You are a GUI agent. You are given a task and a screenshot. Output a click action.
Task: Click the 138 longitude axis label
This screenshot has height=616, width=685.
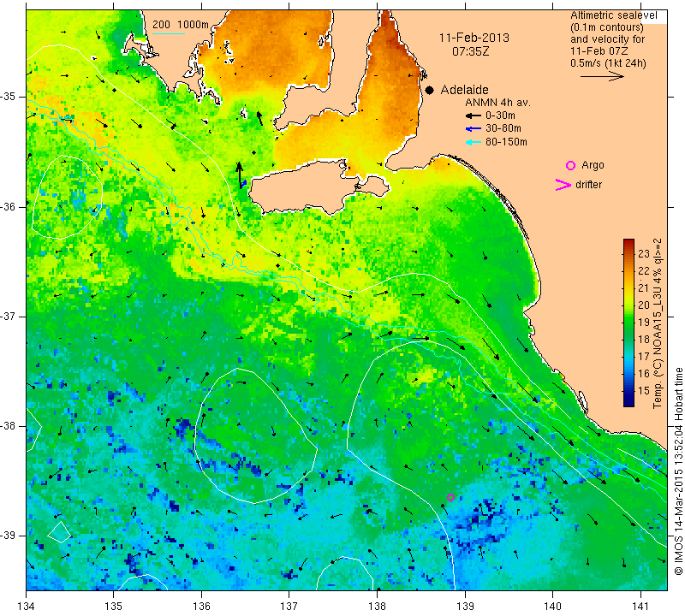(x=377, y=607)
